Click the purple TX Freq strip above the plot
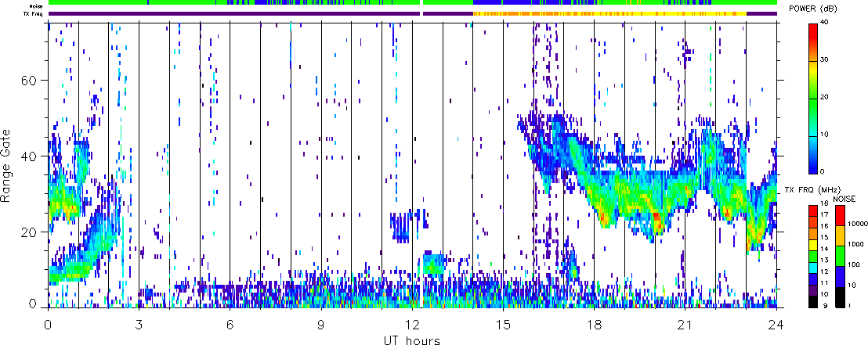The image size is (868, 345). 235,13
